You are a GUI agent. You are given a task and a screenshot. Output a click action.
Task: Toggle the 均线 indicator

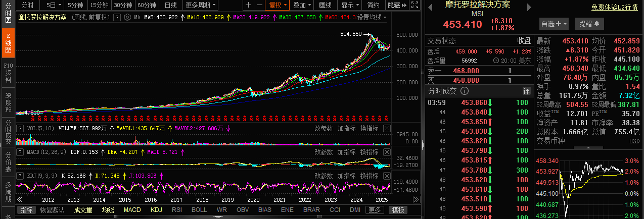108,210
